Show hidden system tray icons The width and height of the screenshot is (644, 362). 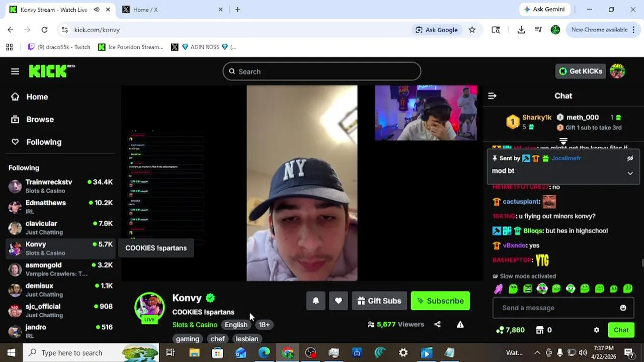(537, 353)
